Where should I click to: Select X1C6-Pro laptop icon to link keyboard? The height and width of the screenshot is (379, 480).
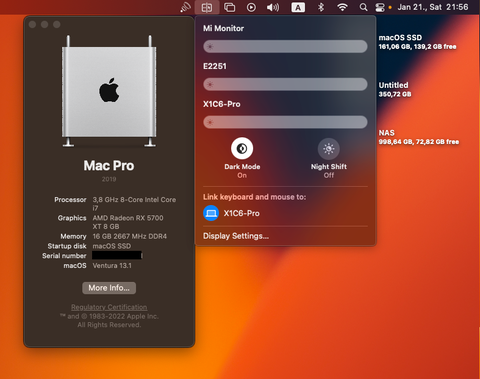tap(211, 213)
